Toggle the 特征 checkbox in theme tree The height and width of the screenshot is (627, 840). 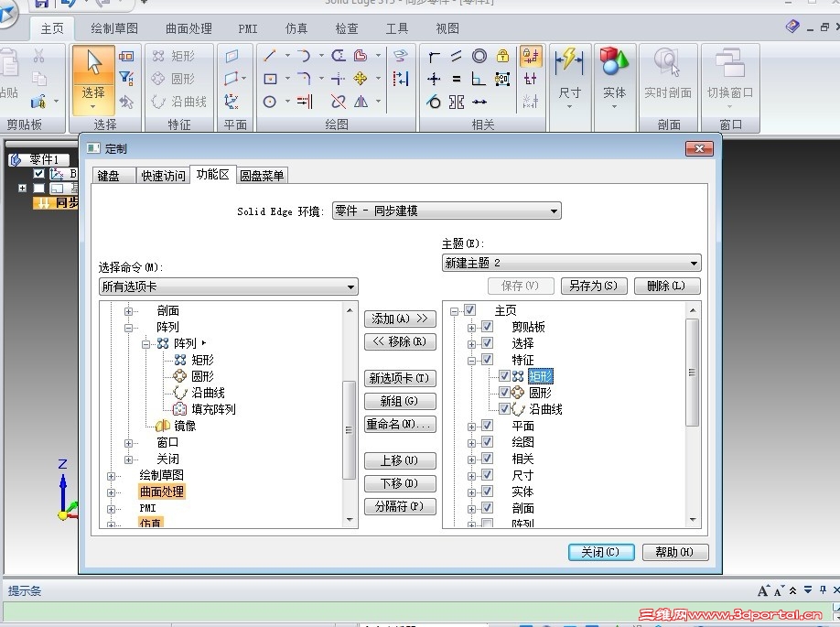(x=487, y=359)
